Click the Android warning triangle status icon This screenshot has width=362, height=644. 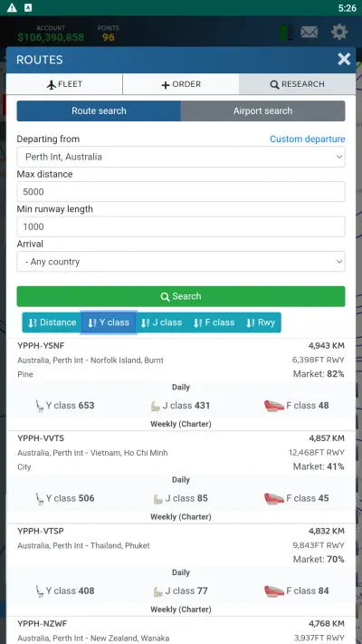[x=12, y=8]
